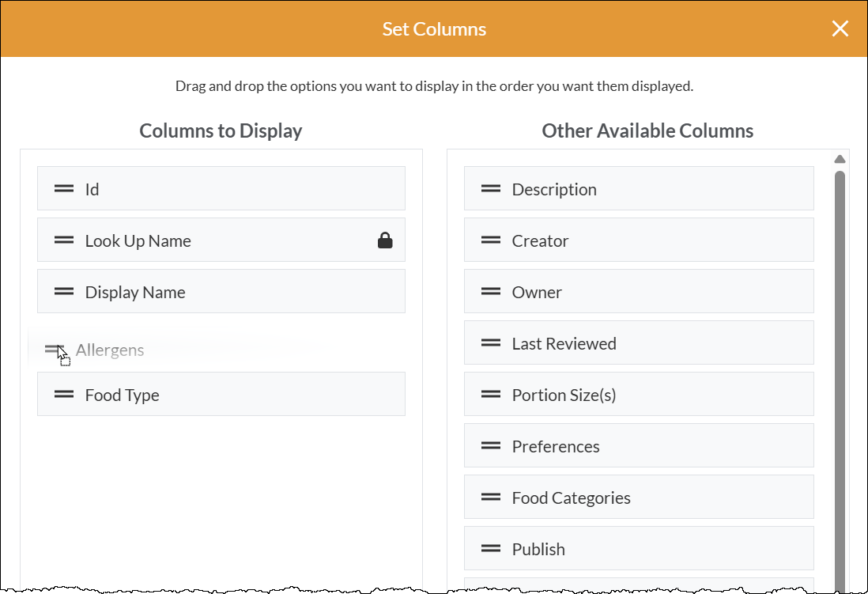Grab the drag handle beside Food Categories

(x=490, y=498)
